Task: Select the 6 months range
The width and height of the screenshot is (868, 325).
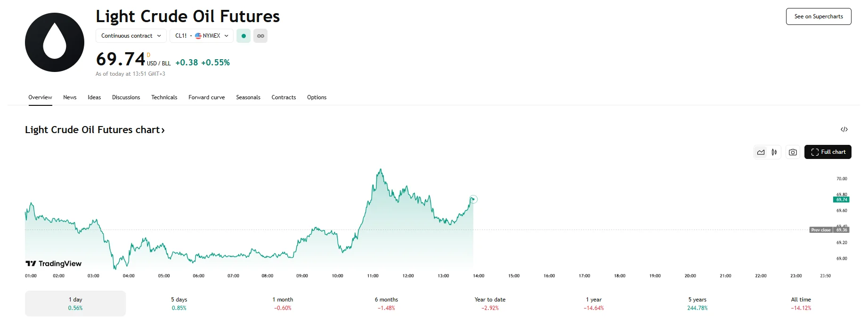Action: click(386, 303)
